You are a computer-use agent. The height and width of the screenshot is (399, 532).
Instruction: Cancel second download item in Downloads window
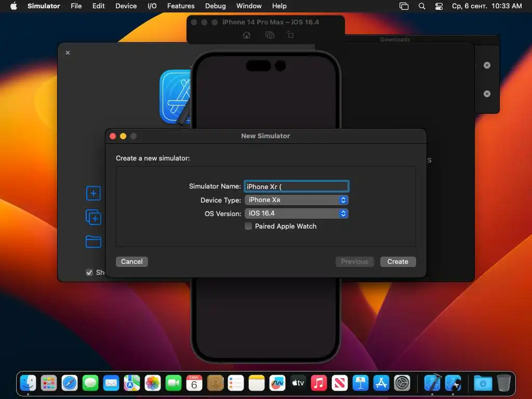point(487,94)
